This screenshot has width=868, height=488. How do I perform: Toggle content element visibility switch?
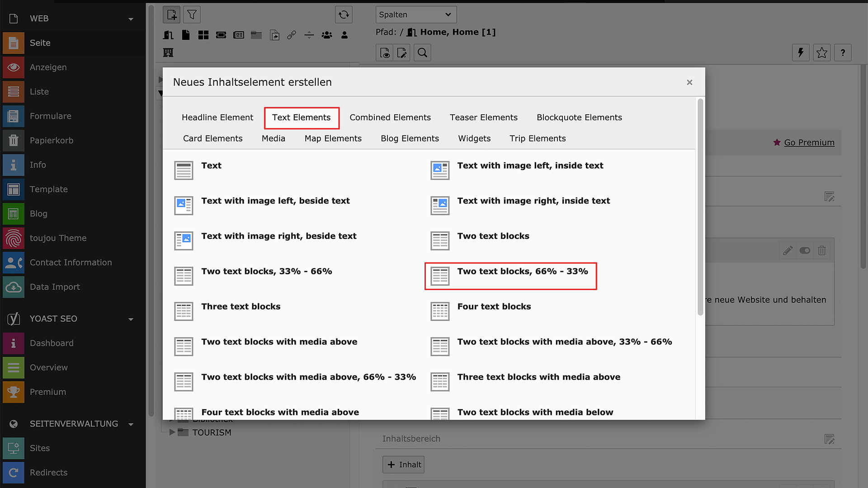tap(805, 250)
